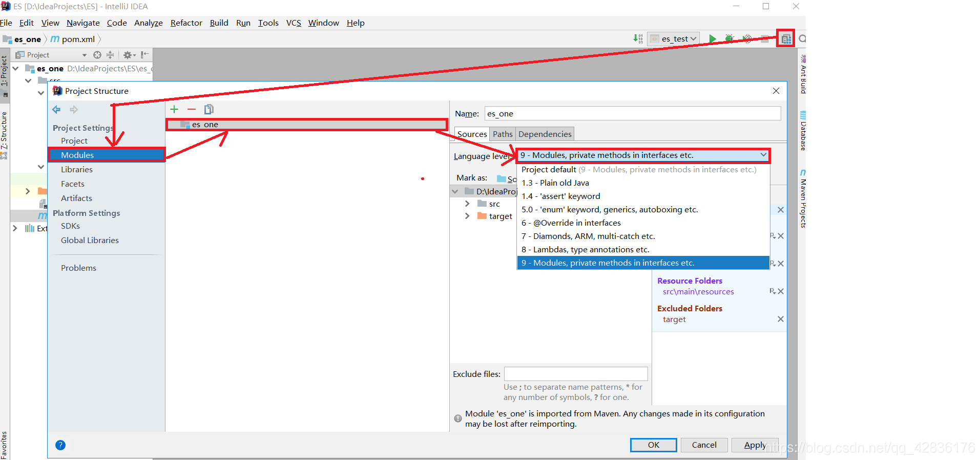Go forward with the grey arrow in Project Structure
Screen dimensions: 980x460
(x=74, y=109)
